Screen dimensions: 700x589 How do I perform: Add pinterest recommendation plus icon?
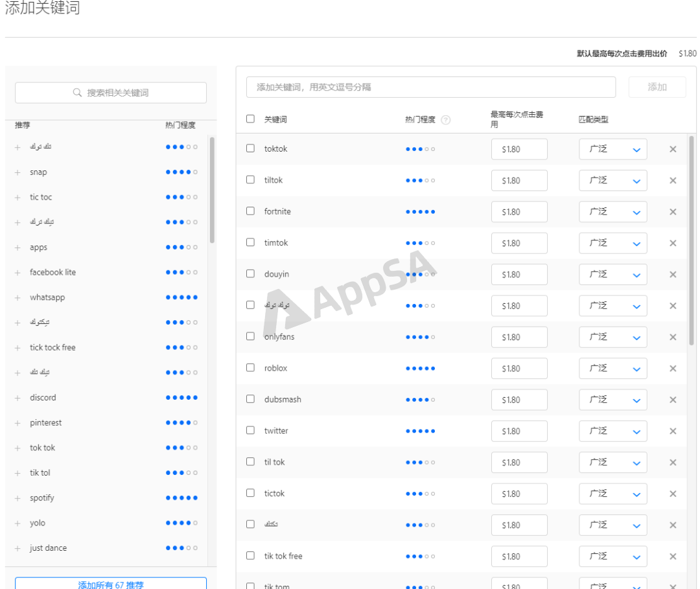point(17,423)
